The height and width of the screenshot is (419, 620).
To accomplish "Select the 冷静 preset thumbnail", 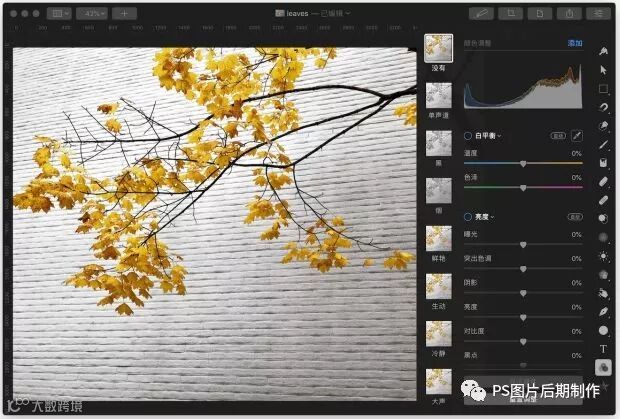I will click(439, 334).
